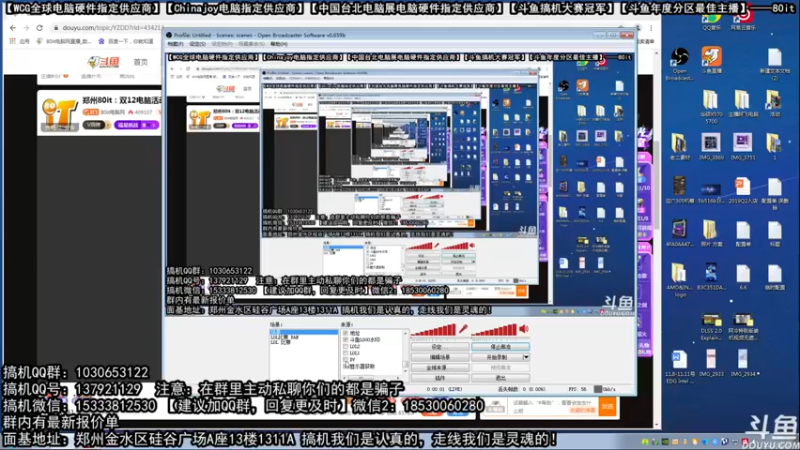The width and height of the screenshot is (800, 450).
Task: Select the 老二素材 folder
Action: click(679, 147)
